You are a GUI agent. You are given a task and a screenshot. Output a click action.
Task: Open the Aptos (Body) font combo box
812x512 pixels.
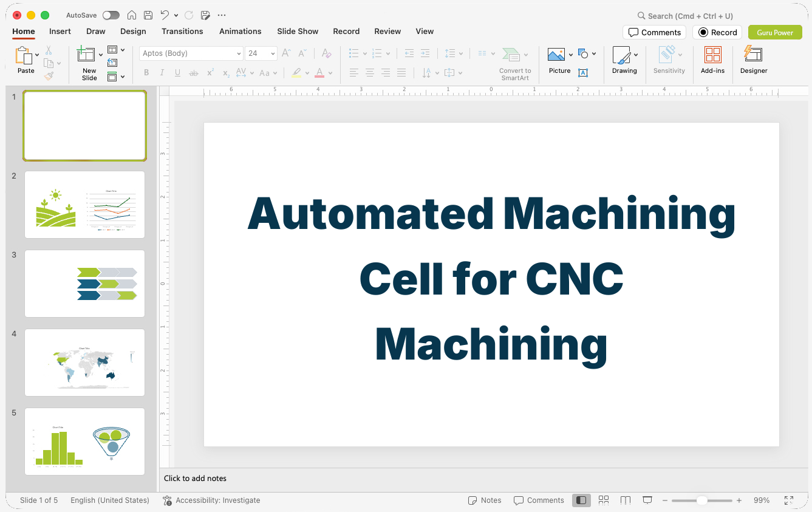(191, 53)
